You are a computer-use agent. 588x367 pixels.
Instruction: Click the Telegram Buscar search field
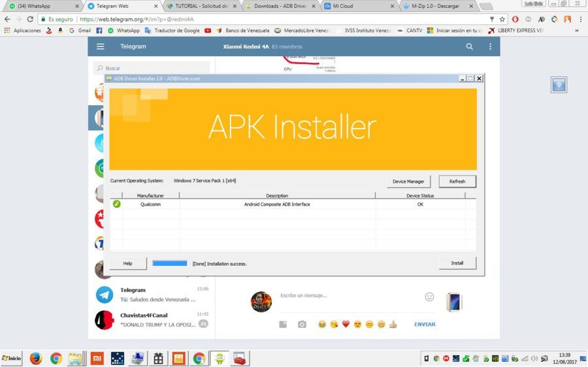[x=152, y=68]
